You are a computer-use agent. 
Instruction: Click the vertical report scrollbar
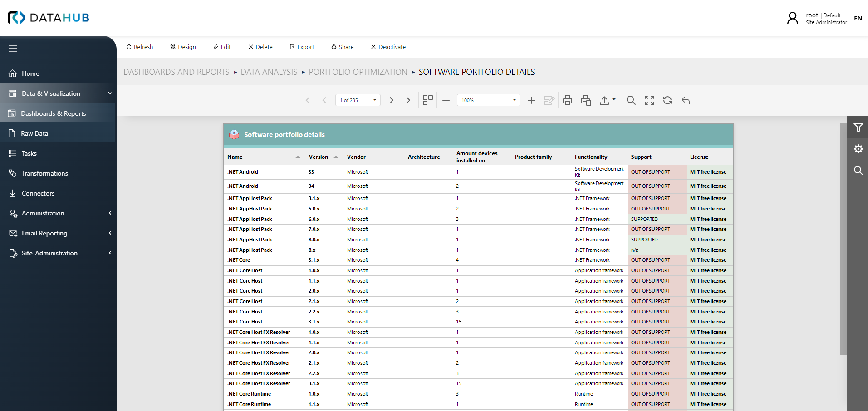coord(843,238)
